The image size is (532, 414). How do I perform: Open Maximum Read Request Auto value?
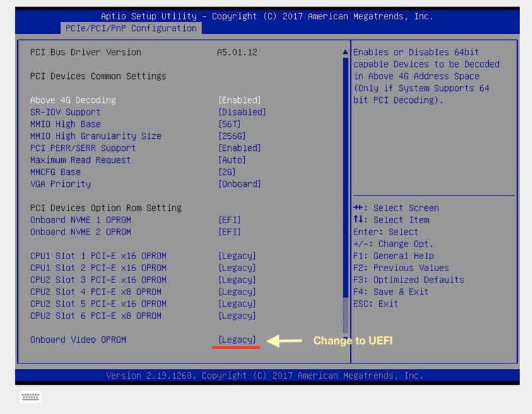point(231,160)
